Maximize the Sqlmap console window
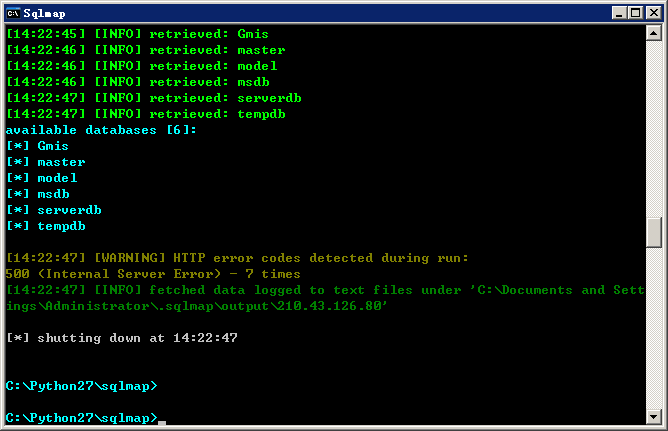The width and height of the screenshot is (668, 431). 635,13
